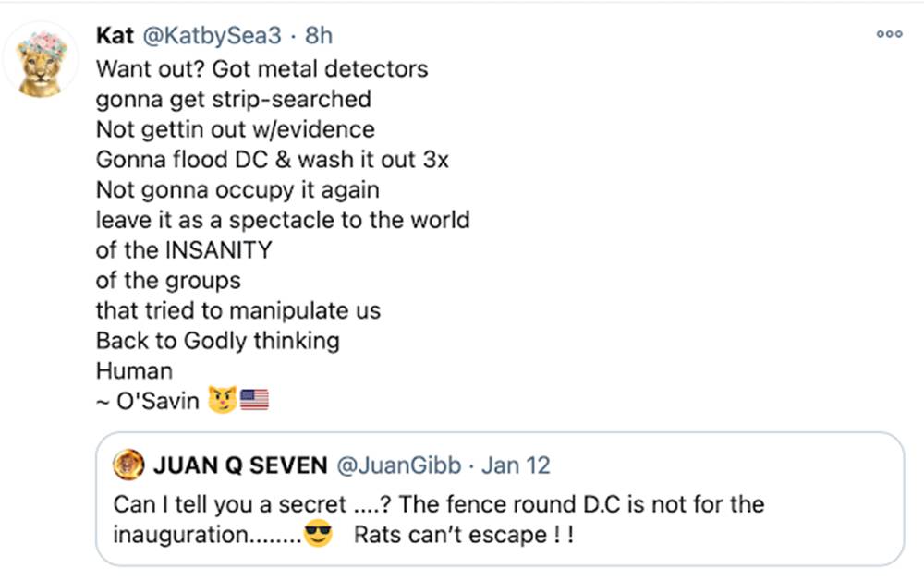This screenshot has height=580, width=924.
Task: Click the 'Back to Godly thinking' line
Action: pos(217,340)
